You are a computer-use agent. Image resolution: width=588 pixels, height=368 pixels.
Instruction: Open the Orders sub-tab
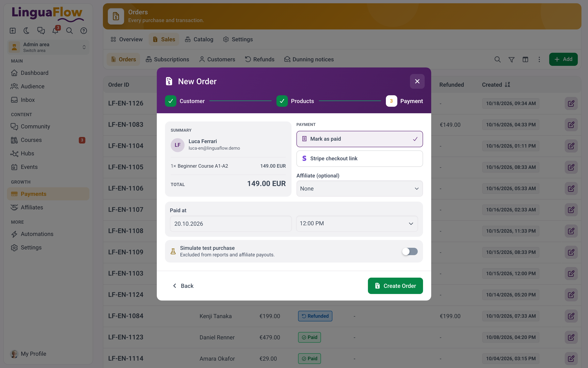pos(124,59)
